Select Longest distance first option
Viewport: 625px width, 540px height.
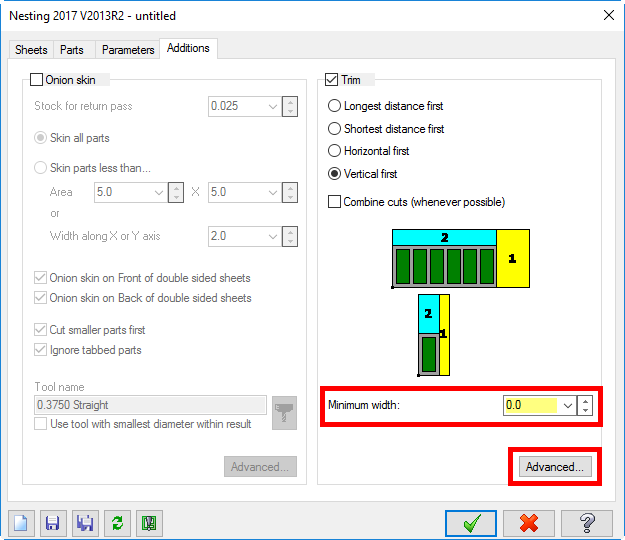(334, 106)
